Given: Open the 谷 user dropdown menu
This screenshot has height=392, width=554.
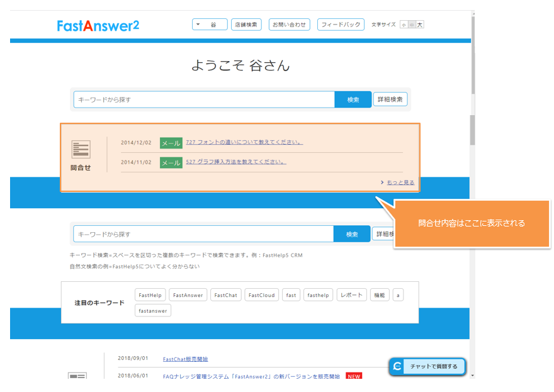Looking at the screenshot, I should click(210, 25).
